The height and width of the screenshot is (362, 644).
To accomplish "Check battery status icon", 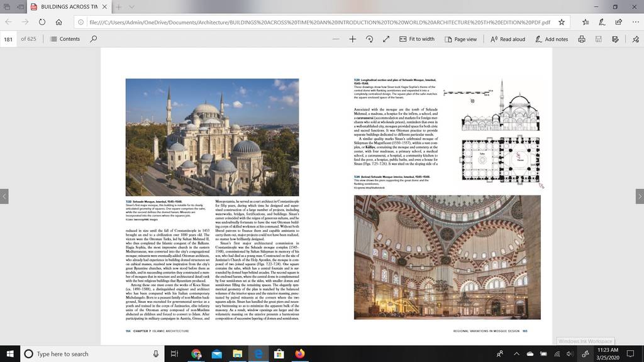I will point(543,354).
